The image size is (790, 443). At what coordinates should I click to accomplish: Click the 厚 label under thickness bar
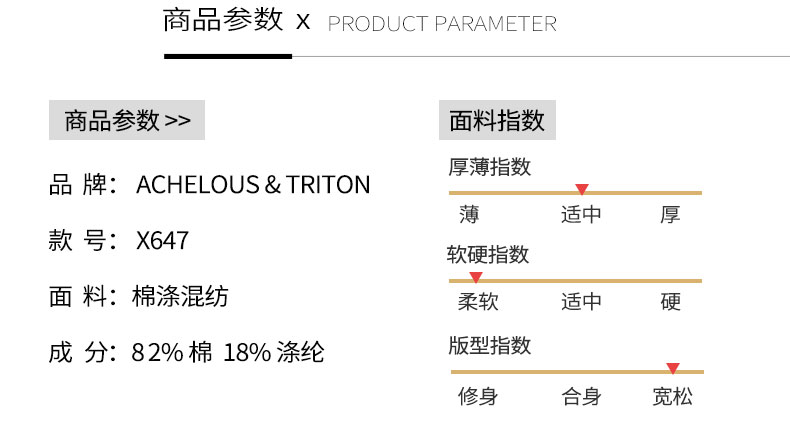coord(671,214)
